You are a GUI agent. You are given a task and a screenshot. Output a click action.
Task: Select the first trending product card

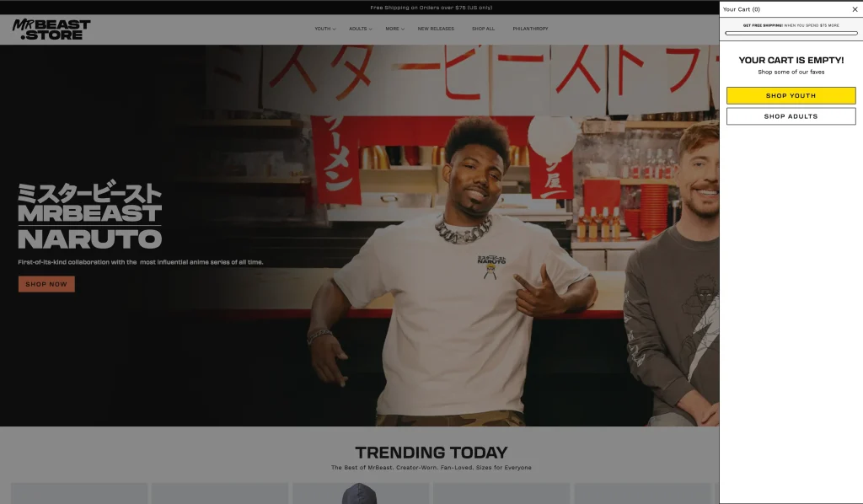click(79, 493)
